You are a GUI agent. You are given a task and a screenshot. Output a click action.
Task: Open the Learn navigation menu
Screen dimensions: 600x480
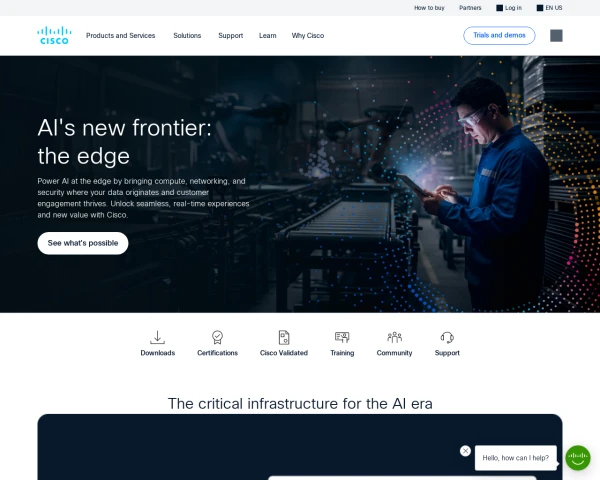[x=267, y=36]
